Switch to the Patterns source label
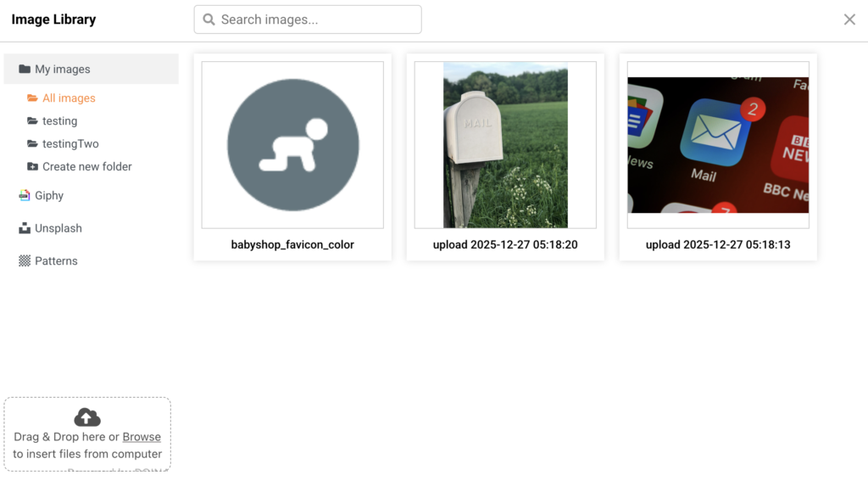Image resolution: width=868 pixels, height=481 pixels. point(56,260)
